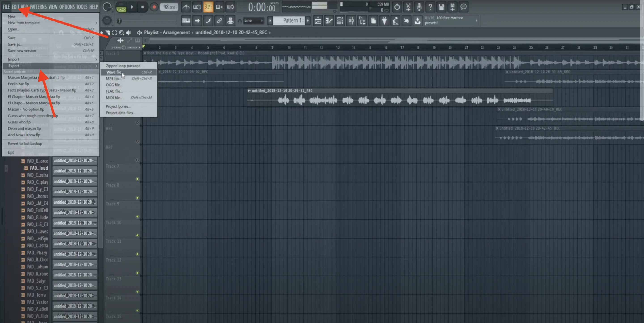Click the microphone one-click recording icon
Screen dimensions: 644x323
click(419, 7)
